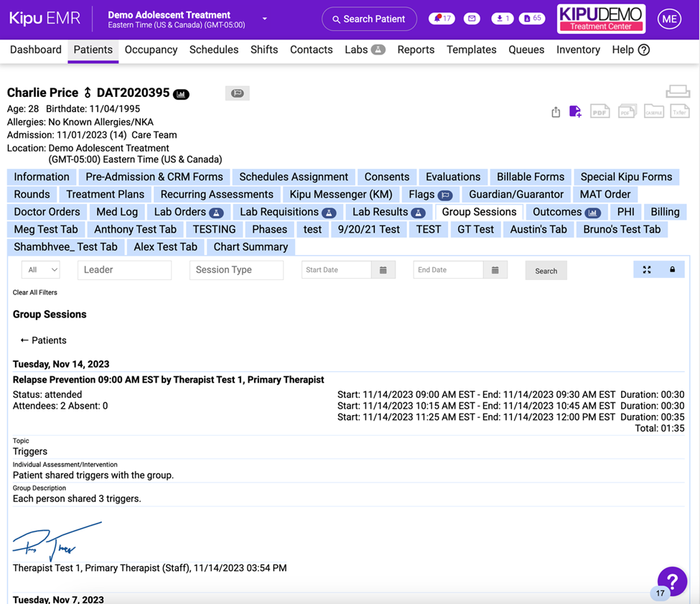The width and height of the screenshot is (700, 604).
Task: Click the CASEFILE folder icon
Action: [653, 111]
